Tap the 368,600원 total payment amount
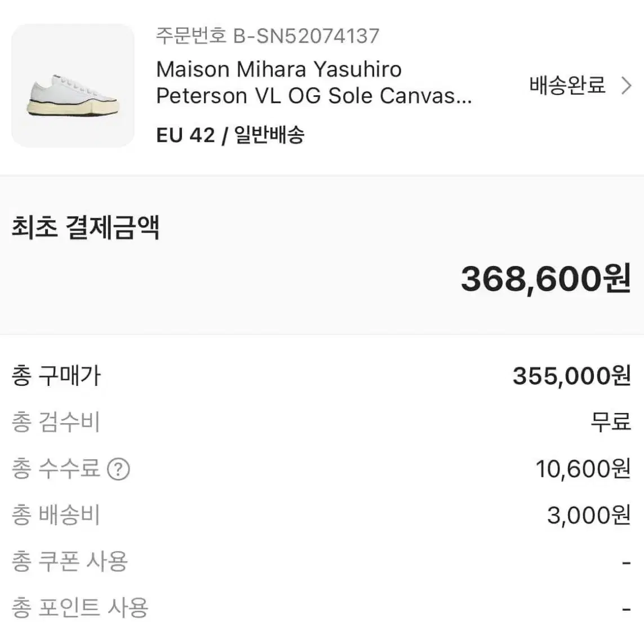This screenshot has width=644, height=644. (x=546, y=279)
